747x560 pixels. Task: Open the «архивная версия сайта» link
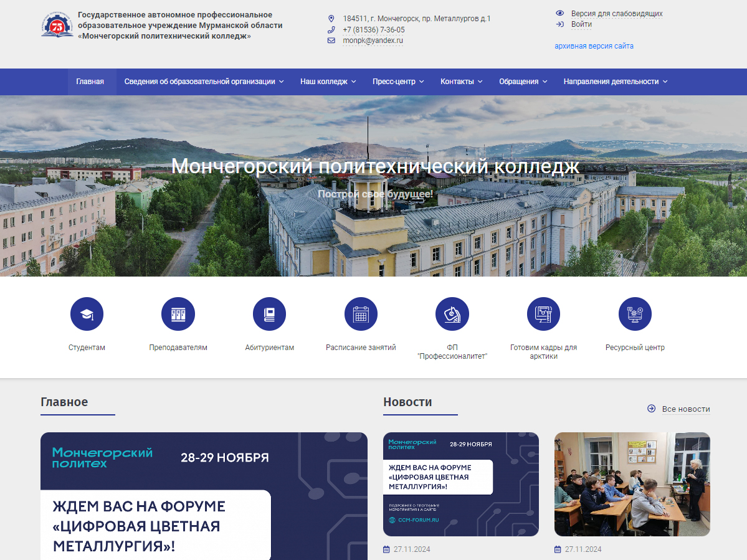593,46
